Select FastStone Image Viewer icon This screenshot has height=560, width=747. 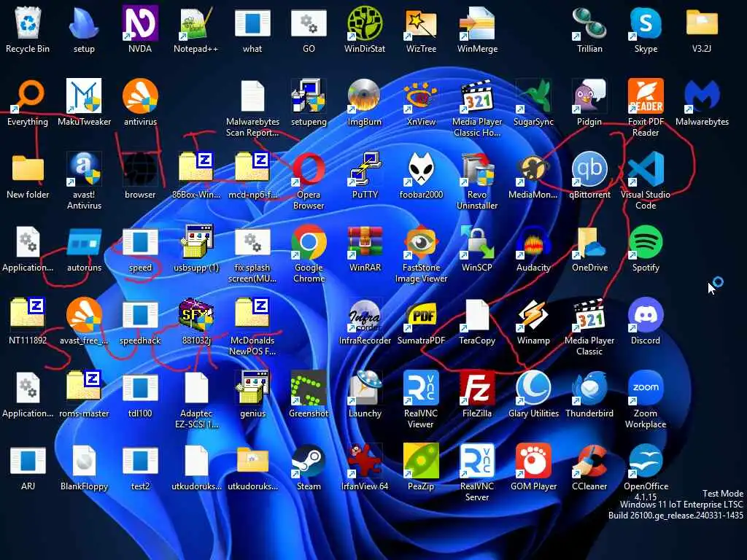click(x=421, y=242)
